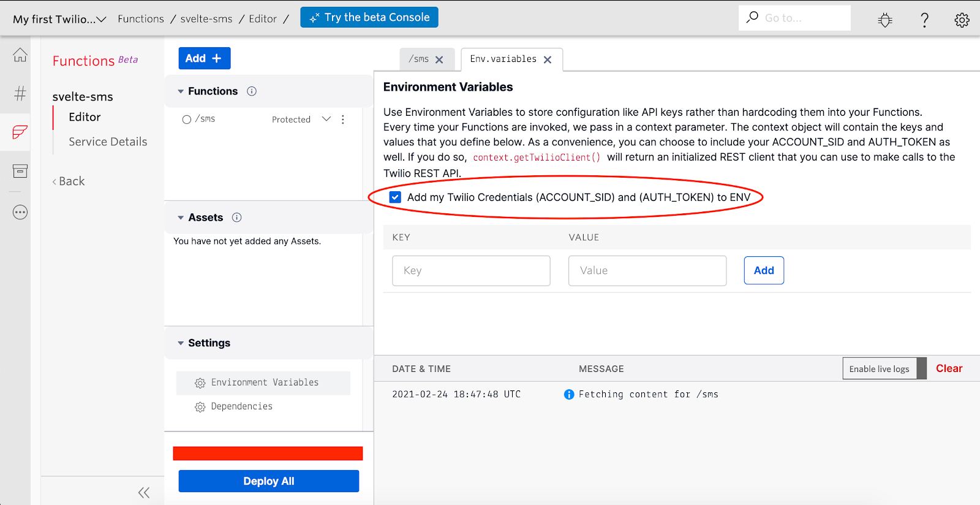Uncheck Add my Twilio Credentials to ENV
The width and height of the screenshot is (980, 505).
(395, 197)
